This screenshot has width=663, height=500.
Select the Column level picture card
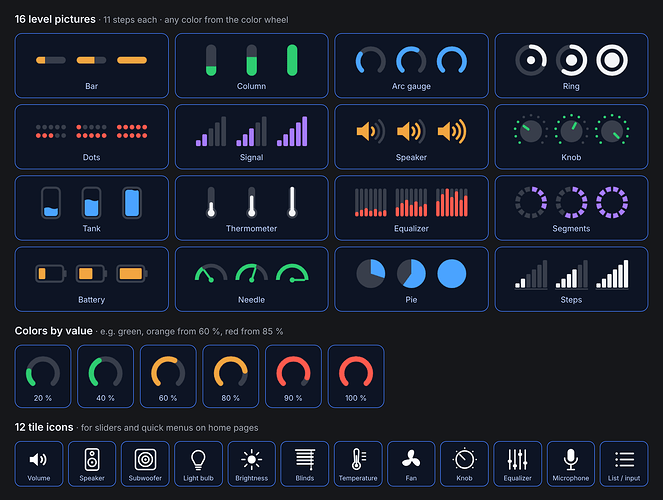tap(252, 66)
